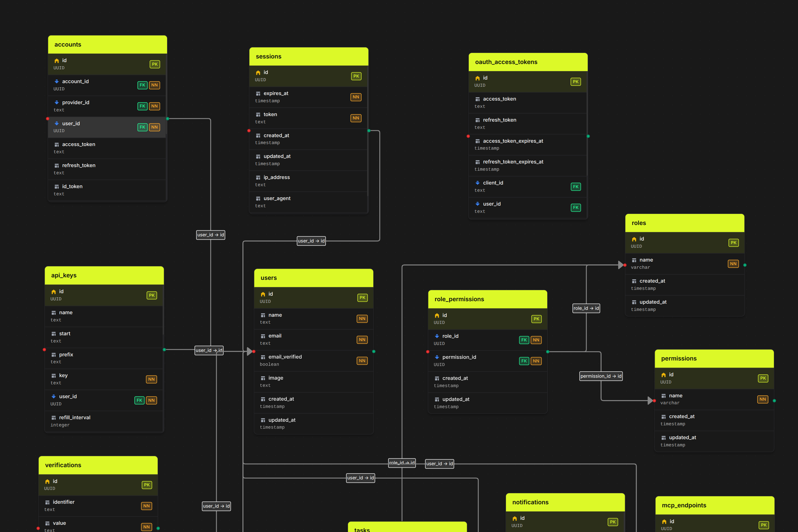Image resolution: width=798 pixels, height=532 pixels.
Task: Select the role_id → id edge label near roles
Action: tap(586, 308)
